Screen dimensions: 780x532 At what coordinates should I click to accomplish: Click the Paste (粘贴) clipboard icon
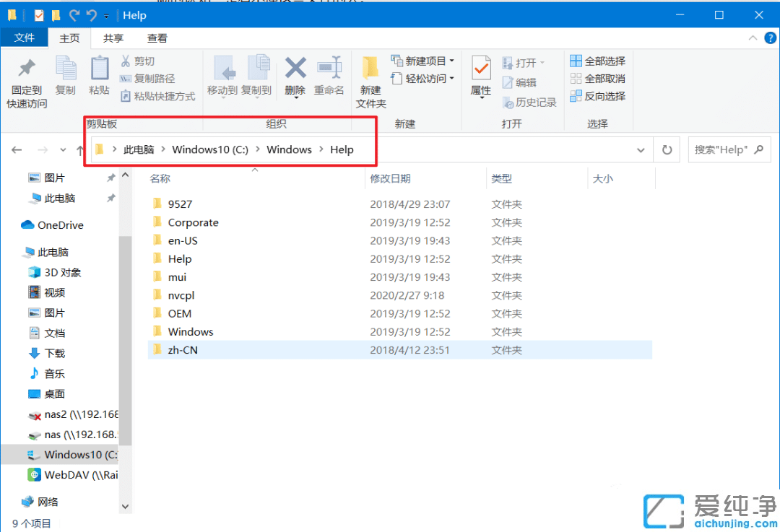[x=99, y=68]
